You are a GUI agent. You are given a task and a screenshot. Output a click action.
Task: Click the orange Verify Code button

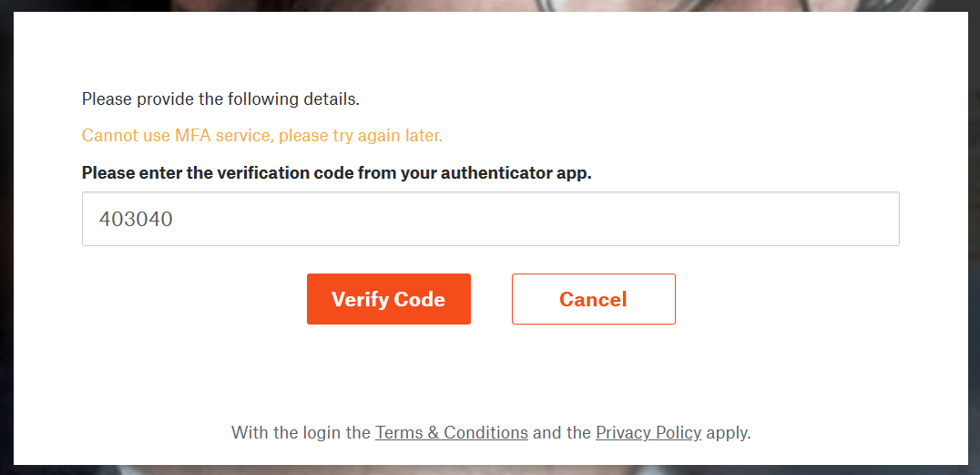click(x=388, y=299)
